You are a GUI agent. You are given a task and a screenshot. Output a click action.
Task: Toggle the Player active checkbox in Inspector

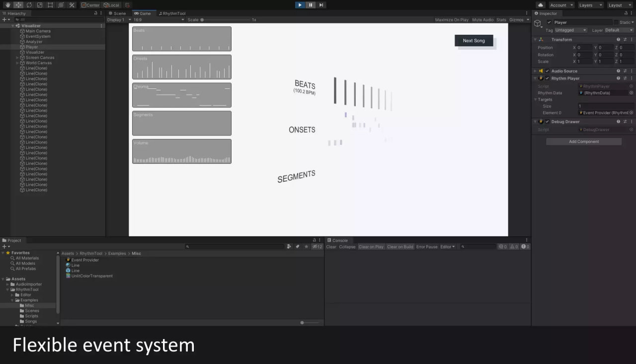click(x=549, y=22)
